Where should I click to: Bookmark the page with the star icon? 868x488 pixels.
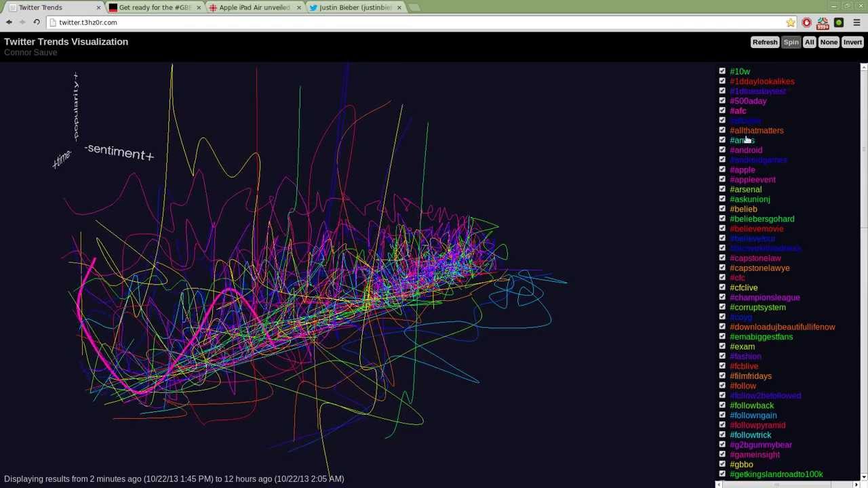point(791,22)
